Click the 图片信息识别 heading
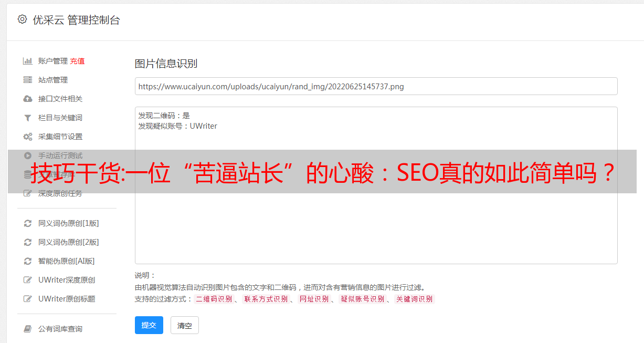This screenshot has width=644, height=343. click(x=166, y=64)
